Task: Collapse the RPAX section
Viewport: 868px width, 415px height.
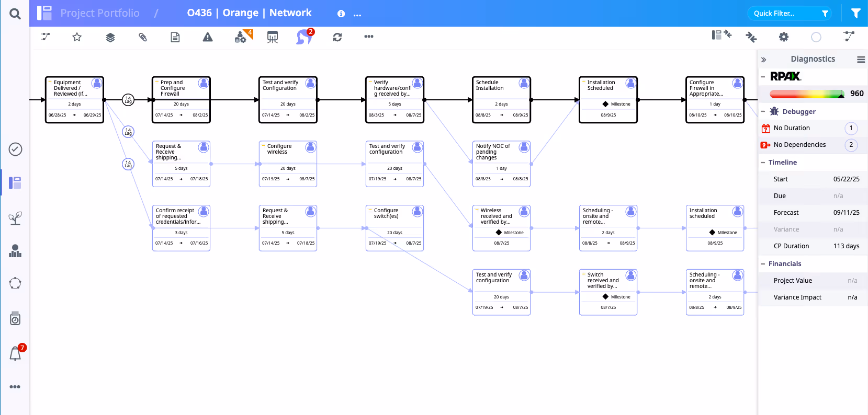Action: pos(763,77)
